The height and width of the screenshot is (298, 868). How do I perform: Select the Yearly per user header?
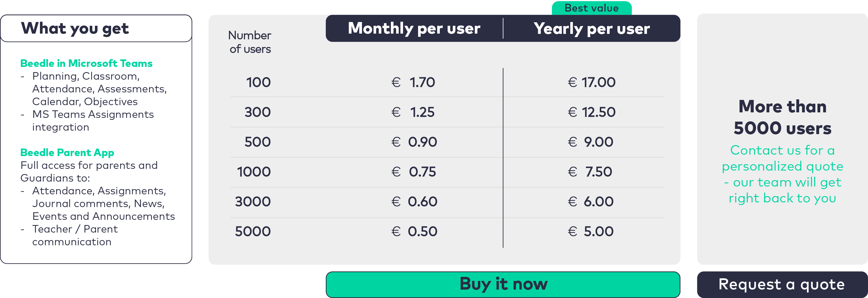(x=591, y=28)
